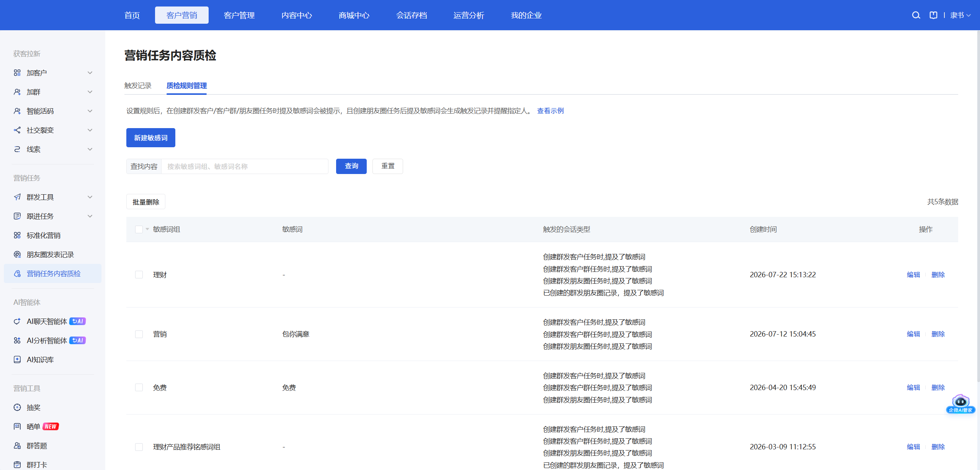Click the AI知识库 icon
This screenshot has width=980, height=470.
click(17, 359)
